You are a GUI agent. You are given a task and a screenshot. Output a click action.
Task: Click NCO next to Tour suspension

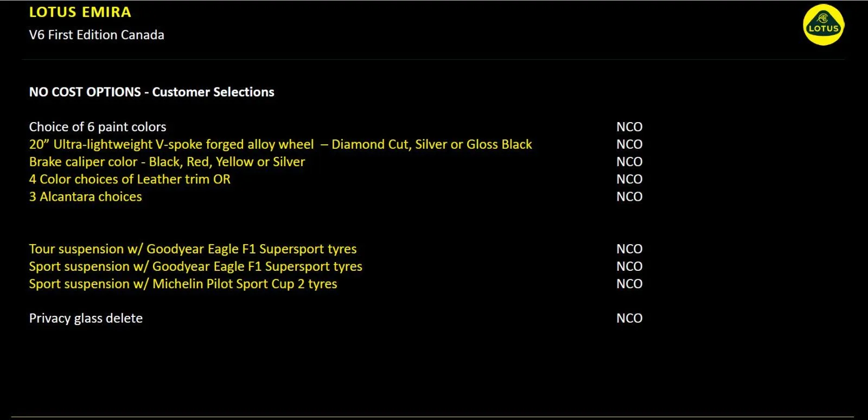[629, 249]
